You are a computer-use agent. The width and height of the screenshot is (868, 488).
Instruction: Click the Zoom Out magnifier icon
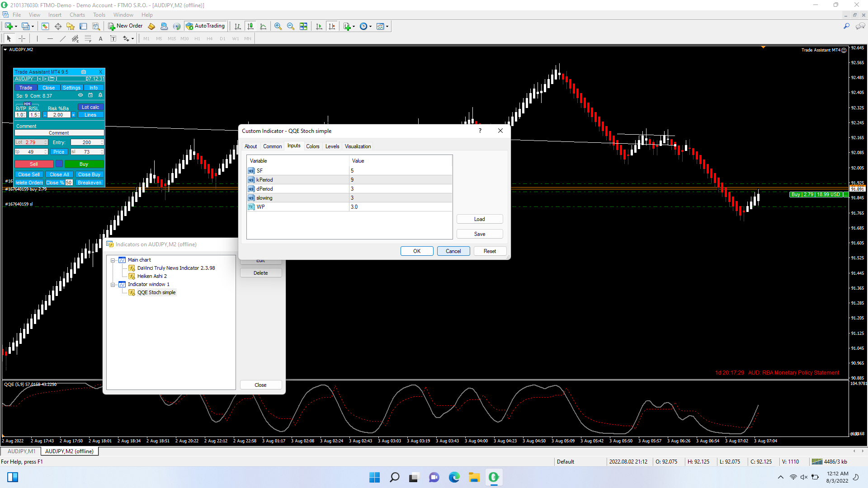click(x=291, y=26)
